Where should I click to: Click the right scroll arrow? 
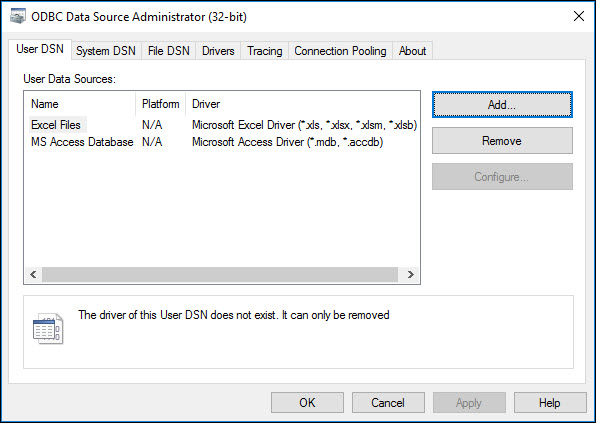[x=411, y=274]
